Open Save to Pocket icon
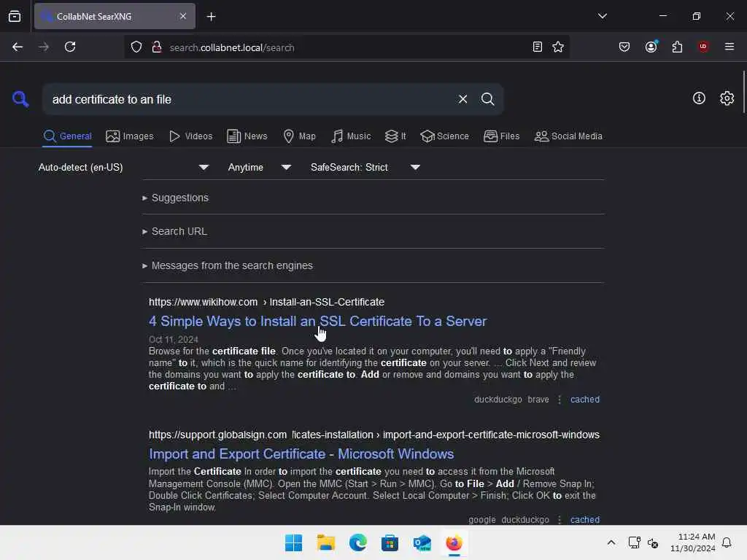 (624, 47)
